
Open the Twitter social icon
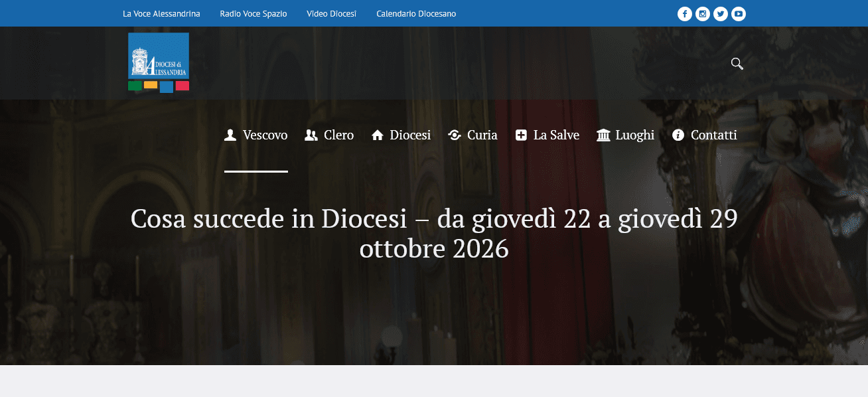point(721,13)
